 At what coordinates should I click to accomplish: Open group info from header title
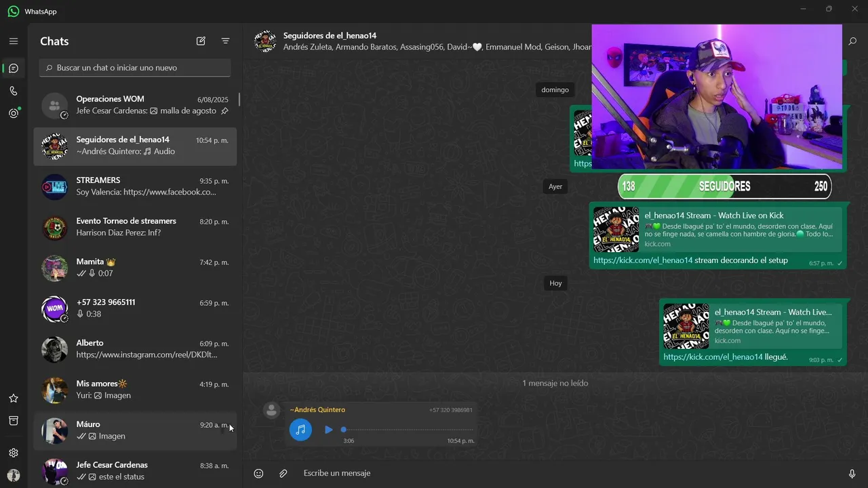click(330, 35)
